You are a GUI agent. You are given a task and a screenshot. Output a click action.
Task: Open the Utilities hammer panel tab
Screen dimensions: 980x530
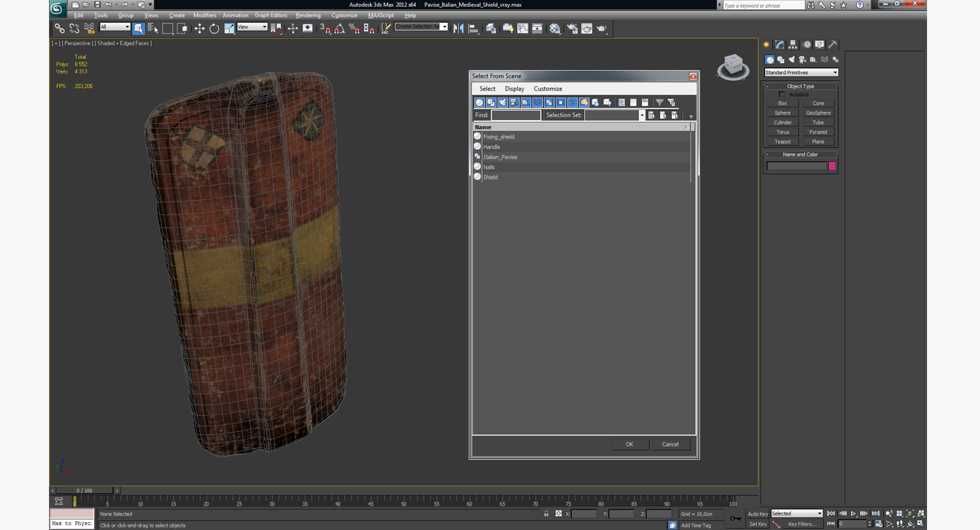[x=832, y=44]
